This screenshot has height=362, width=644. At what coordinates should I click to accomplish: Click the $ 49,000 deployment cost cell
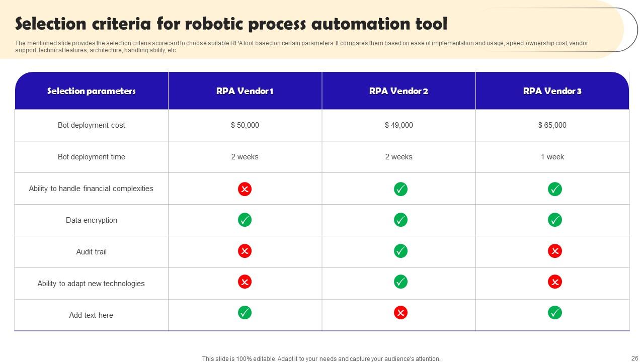click(398, 125)
